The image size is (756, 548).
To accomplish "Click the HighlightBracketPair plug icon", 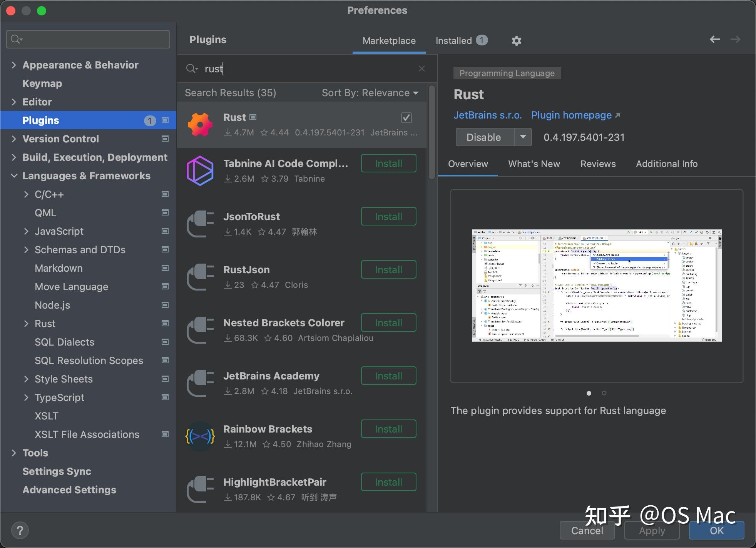I will click(x=200, y=490).
